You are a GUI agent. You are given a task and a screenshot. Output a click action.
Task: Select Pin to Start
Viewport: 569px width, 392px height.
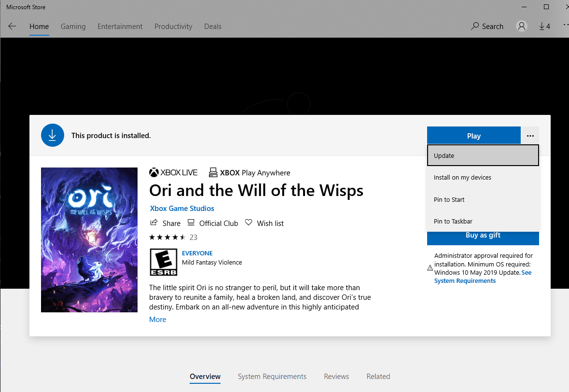(x=483, y=199)
